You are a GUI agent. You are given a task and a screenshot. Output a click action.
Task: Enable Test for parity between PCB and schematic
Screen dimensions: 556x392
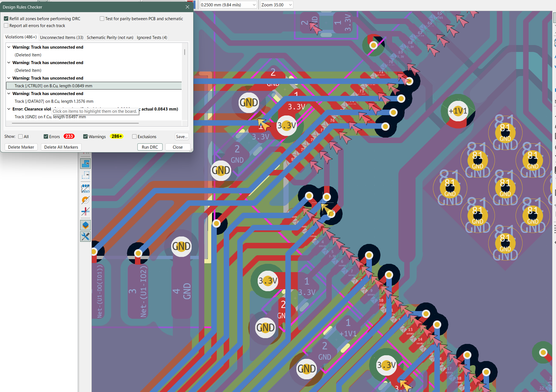(102, 19)
